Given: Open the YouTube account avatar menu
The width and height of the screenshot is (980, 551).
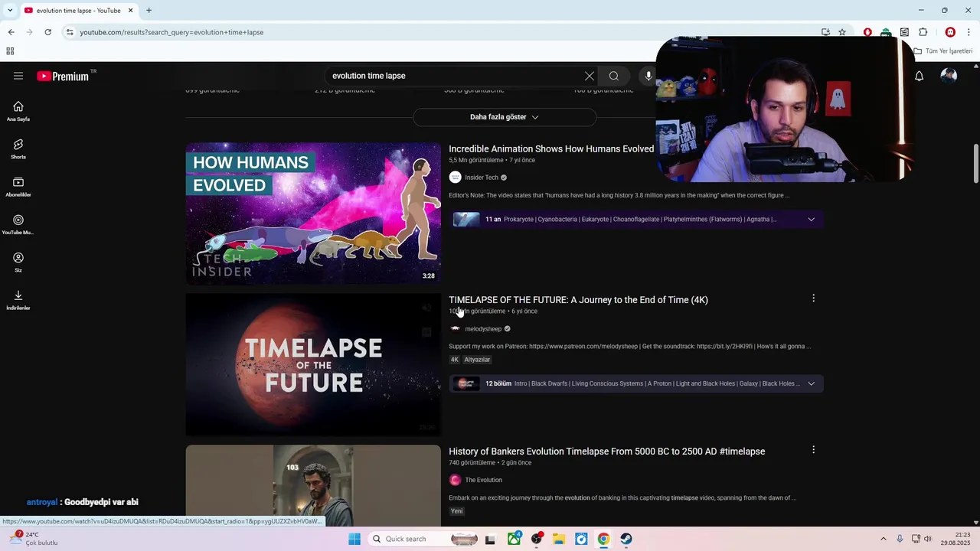Looking at the screenshot, I should click(949, 76).
